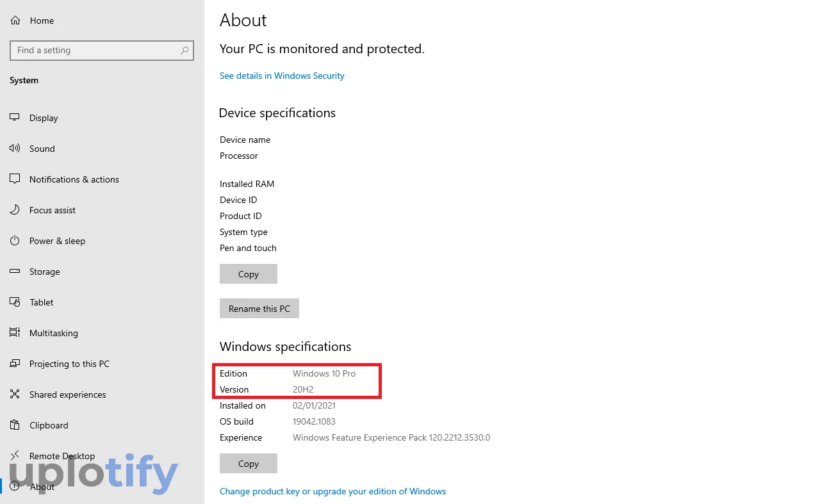Select OS build 19042.1083 value
The image size is (820, 504).
(x=314, y=421)
